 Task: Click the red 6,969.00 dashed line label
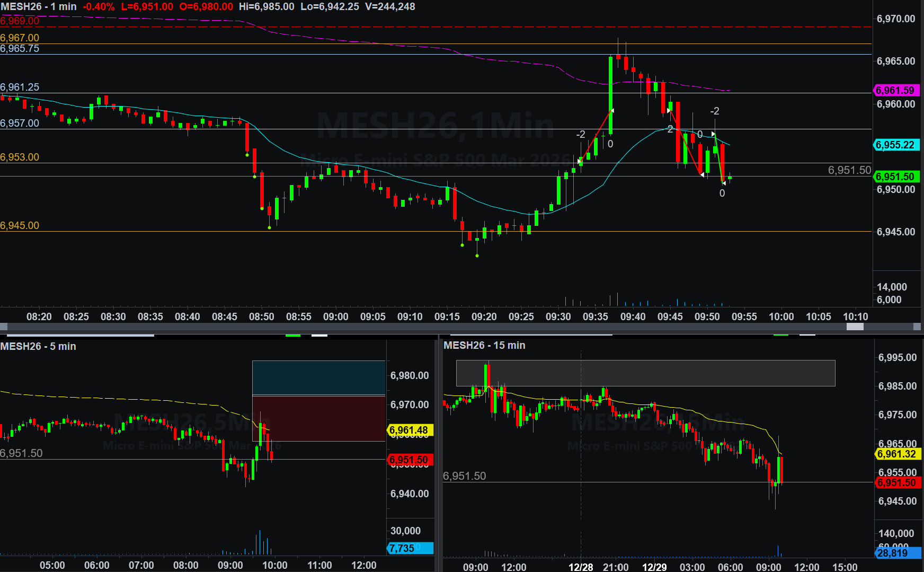tap(20, 21)
